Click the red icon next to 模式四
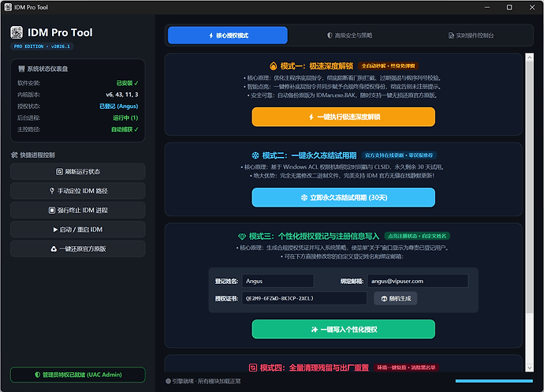The width and height of the screenshot is (544, 392). [x=253, y=368]
